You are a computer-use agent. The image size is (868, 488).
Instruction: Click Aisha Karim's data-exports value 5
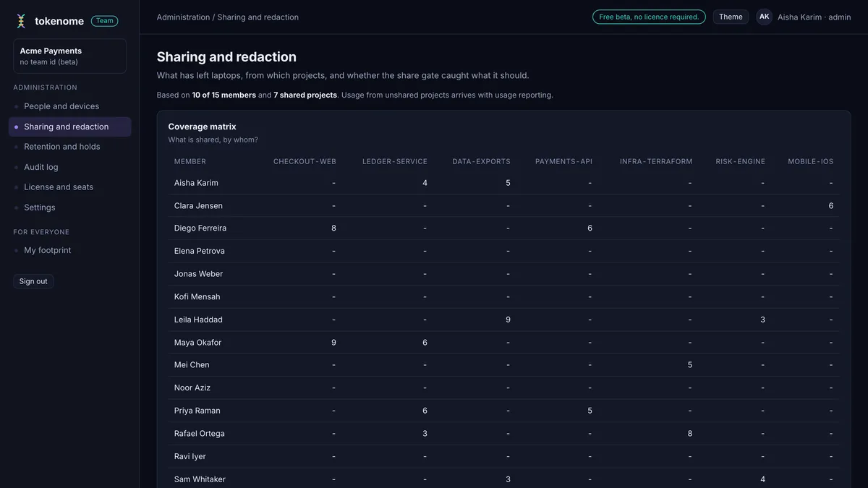tap(508, 183)
